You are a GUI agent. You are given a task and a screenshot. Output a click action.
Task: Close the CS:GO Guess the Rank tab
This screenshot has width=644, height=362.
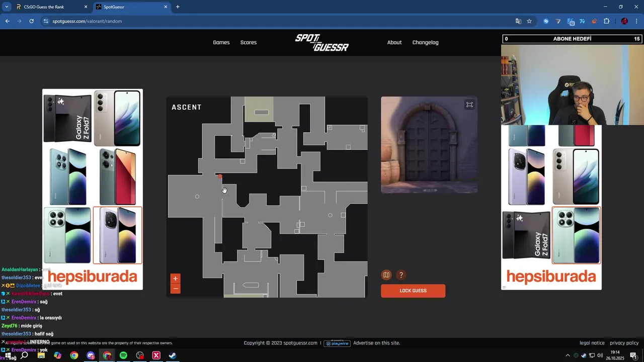point(86,7)
